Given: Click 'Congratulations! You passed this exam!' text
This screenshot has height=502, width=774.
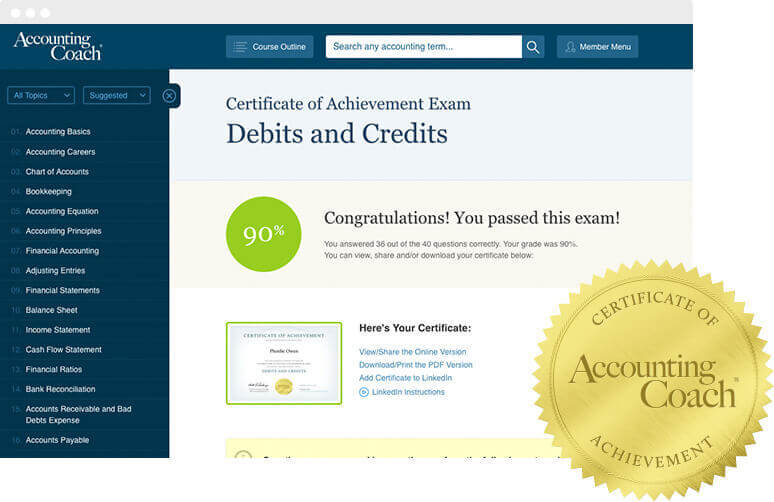Looking at the screenshot, I should tap(471, 218).
